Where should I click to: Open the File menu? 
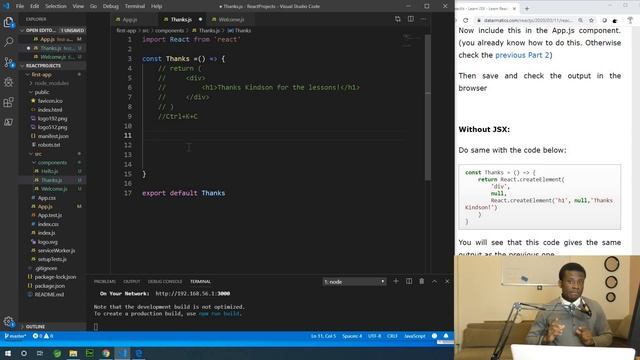pyautogui.click(x=20, y=6)
